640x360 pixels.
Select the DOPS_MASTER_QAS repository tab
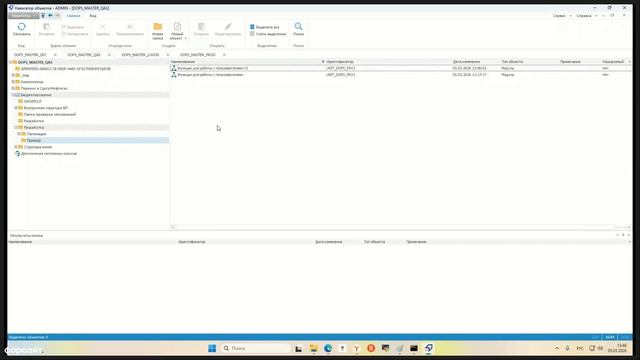(84, 55)
